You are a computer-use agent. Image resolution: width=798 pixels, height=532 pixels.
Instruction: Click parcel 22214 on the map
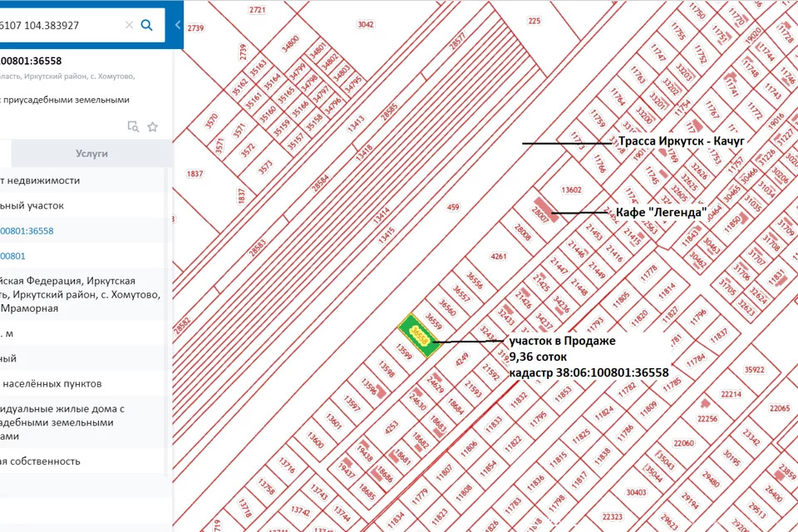click(731, 394)
